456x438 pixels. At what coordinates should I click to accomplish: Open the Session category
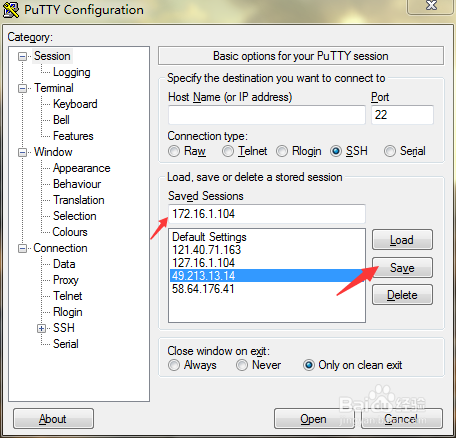pos(52,56)
